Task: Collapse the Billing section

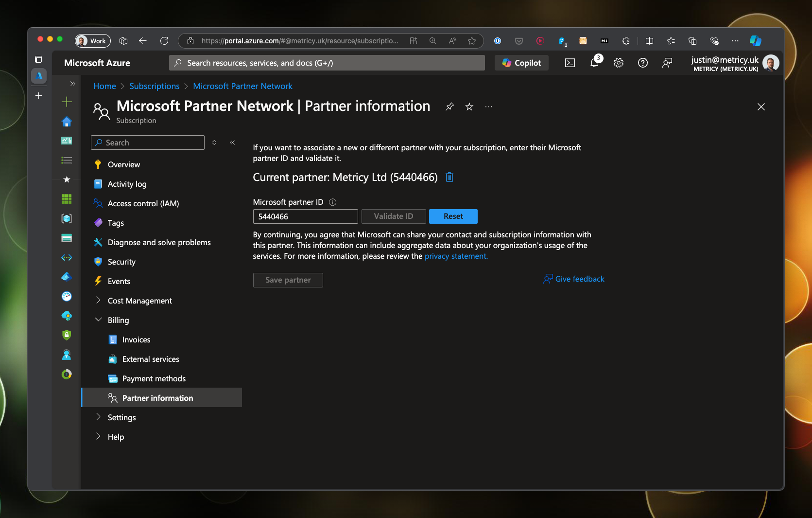Action: pos(98,320)
